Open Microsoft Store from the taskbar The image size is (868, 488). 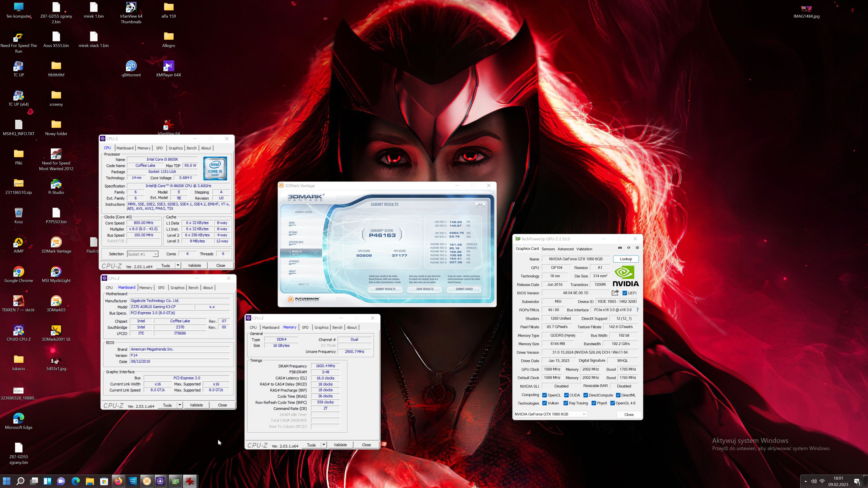tap(104, 481)
